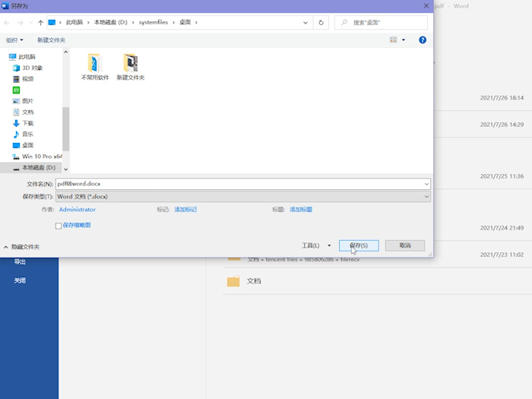Open the 组织 organize menu
532x399 pixels.
[14, 40]
